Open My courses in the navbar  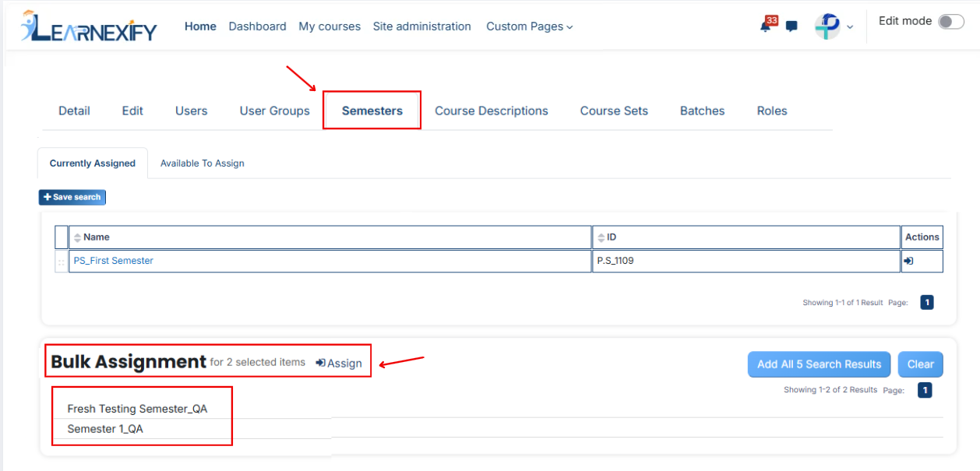point(330,26)
